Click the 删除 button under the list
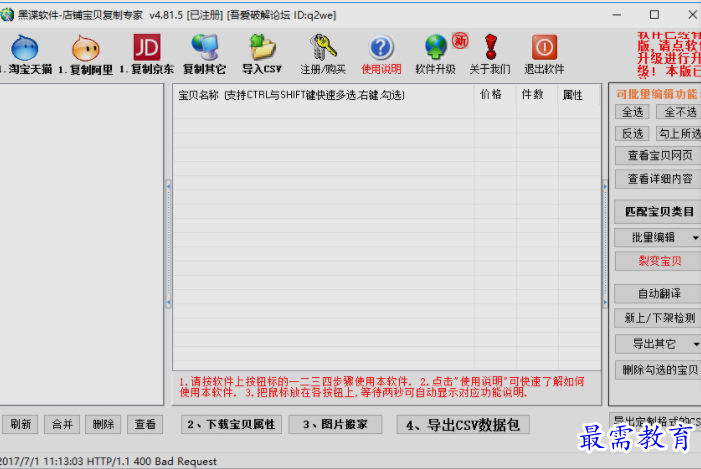 tap(103, 424)
